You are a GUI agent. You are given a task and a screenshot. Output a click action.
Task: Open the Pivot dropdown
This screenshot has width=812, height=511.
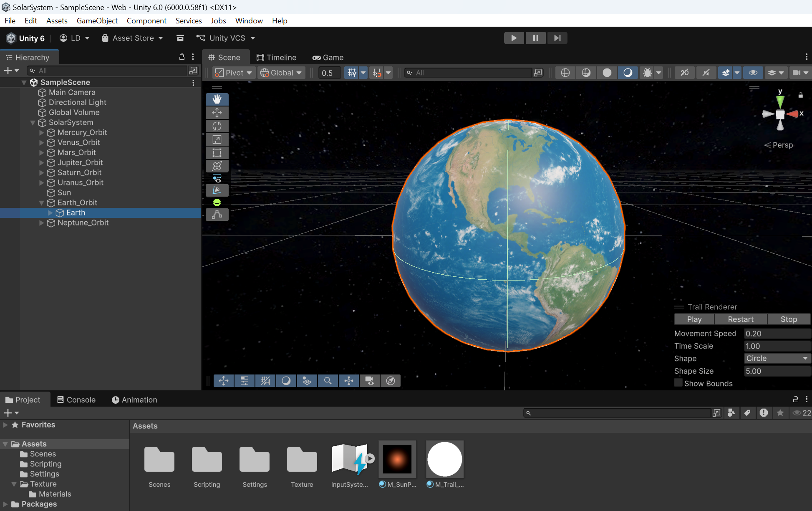tap(233, 73)
